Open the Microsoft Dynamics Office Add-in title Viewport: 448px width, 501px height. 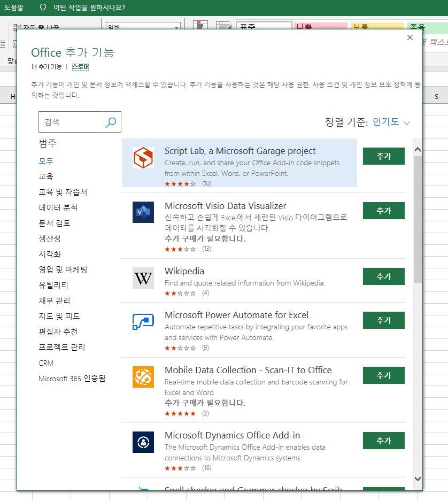(233, 435)
